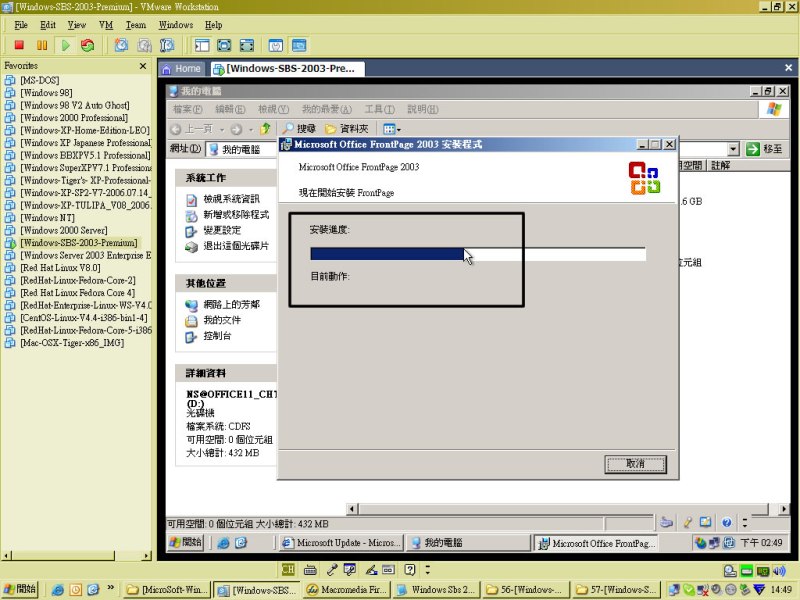Click the 檔案(F) menu in Explorer window
Screen dimensions: 800x600
click(x=187, y=109)
